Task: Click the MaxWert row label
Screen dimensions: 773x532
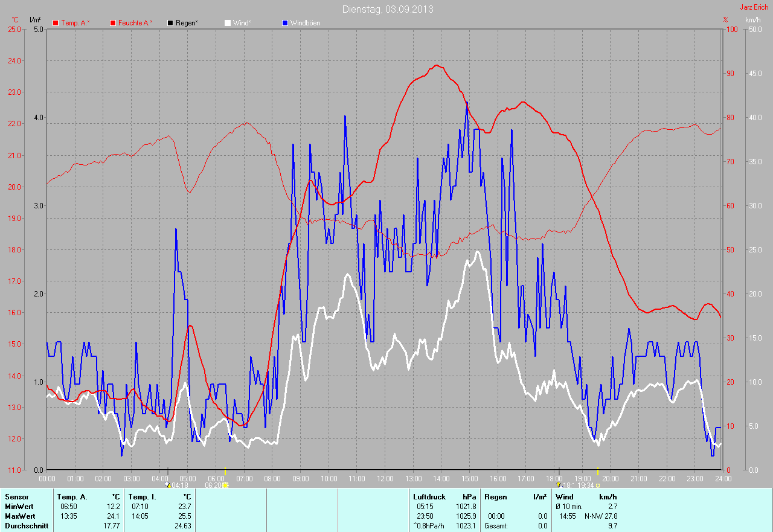Action: click(19, 516)
